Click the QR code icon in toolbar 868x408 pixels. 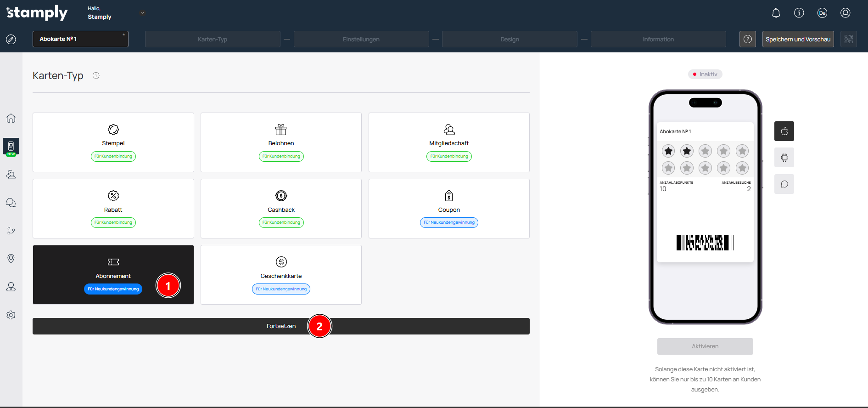[848, 39]
